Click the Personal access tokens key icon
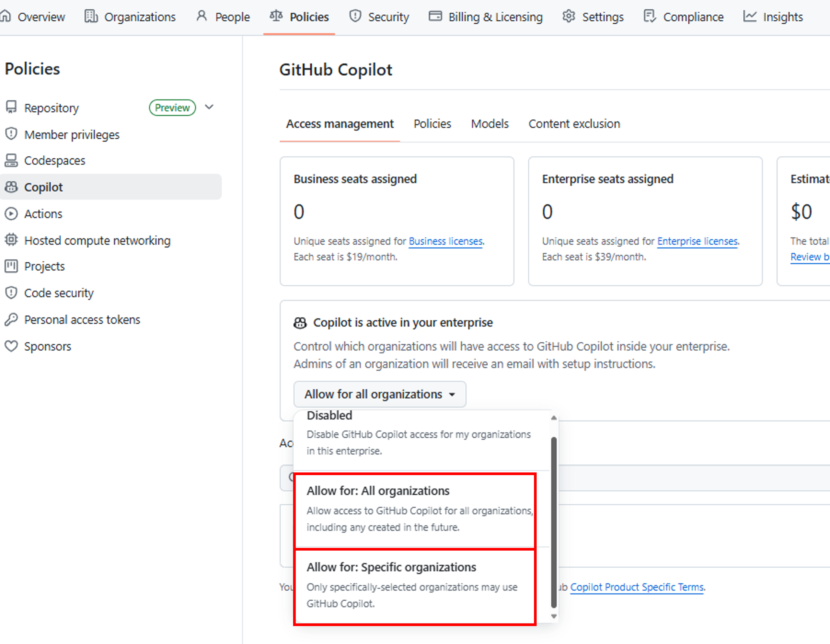830x644 pixels. click(x=11, y=319)
